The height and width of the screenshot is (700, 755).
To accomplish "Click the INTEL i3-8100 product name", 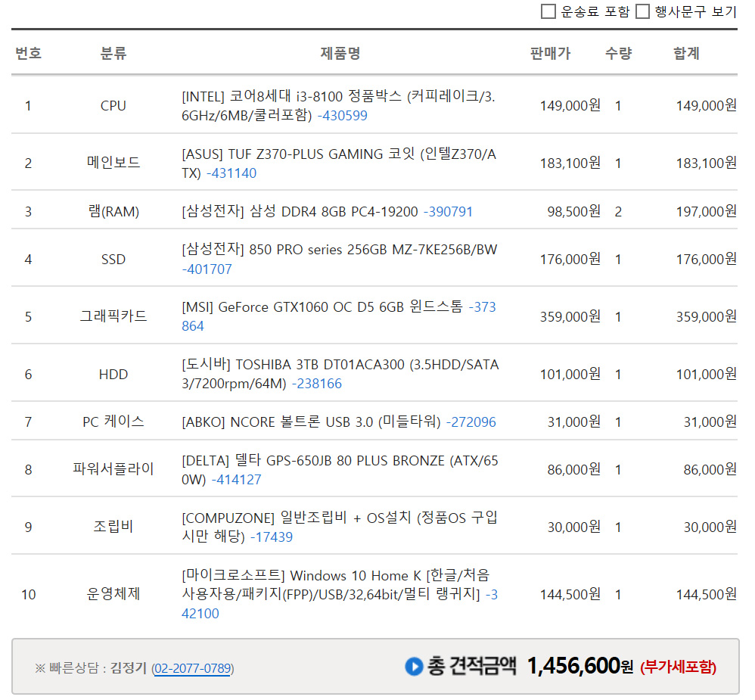I will pos(338,105).
